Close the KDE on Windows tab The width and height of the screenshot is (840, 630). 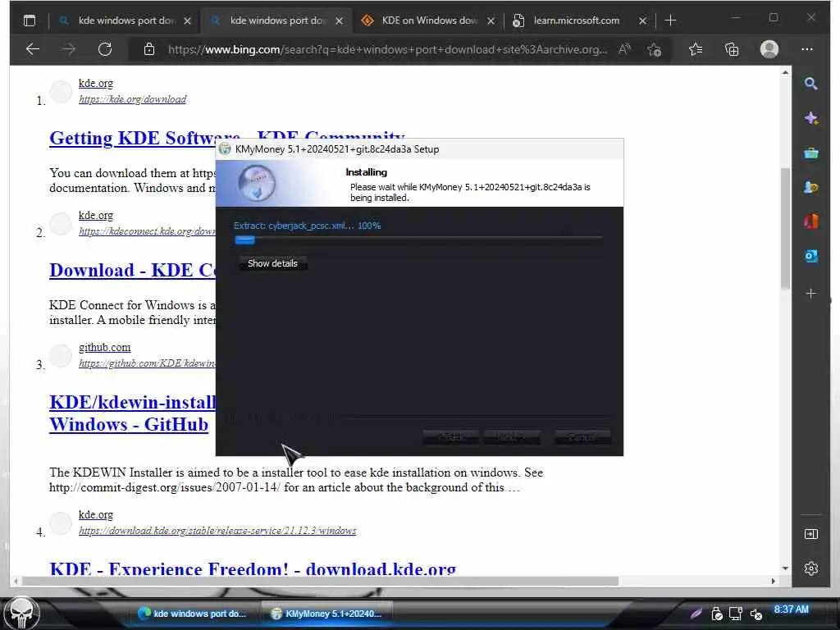click(x=491, y=21)
